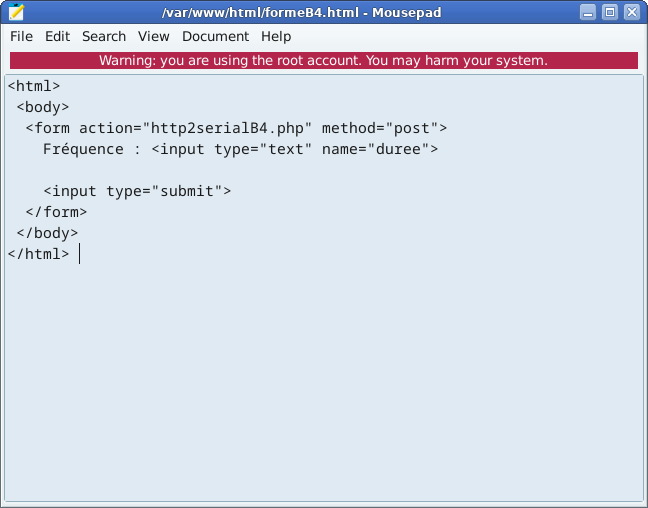Click the Mousepad notepad icon in title bar
This screenshot has width=648, height=508.
[x=16, y=12]
